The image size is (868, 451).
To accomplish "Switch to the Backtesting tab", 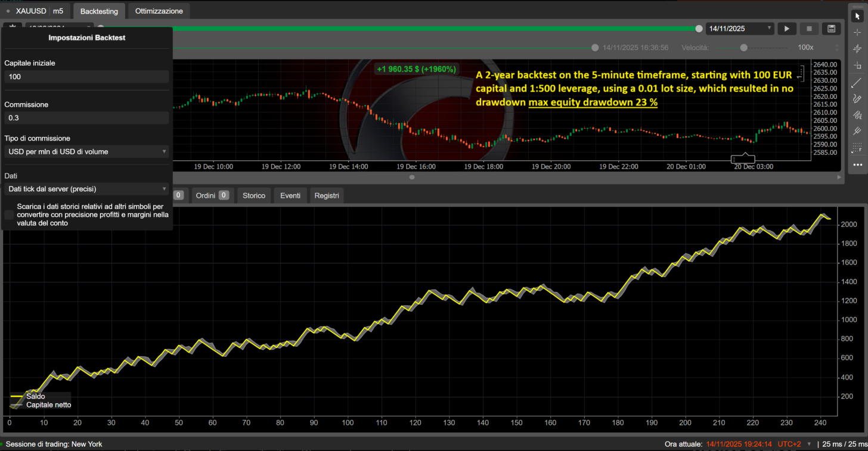I will (99, 11).
